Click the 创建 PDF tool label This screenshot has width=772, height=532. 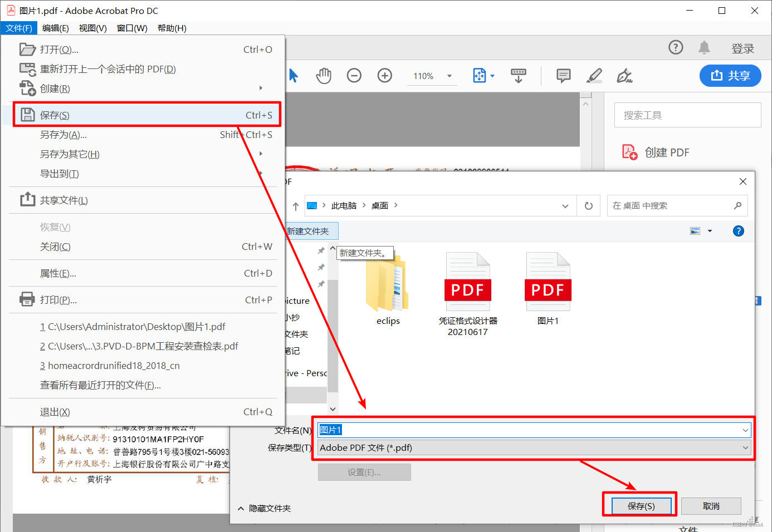(x=667, y=152)
